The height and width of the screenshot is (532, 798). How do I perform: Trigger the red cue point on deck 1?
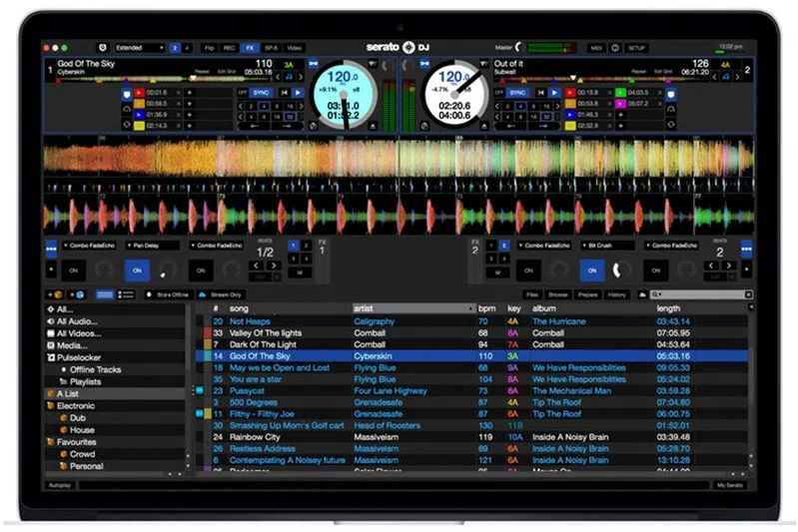tap(139, 93)
